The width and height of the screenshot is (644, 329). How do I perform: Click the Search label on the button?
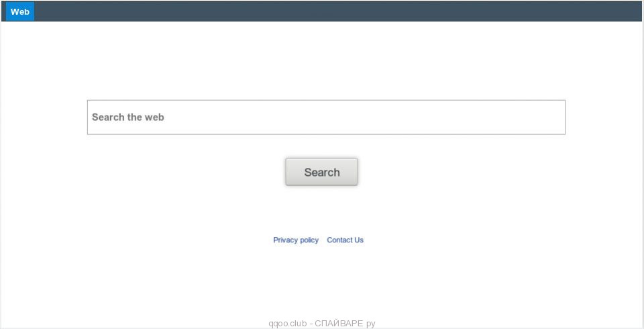click(x=321, y=172)
